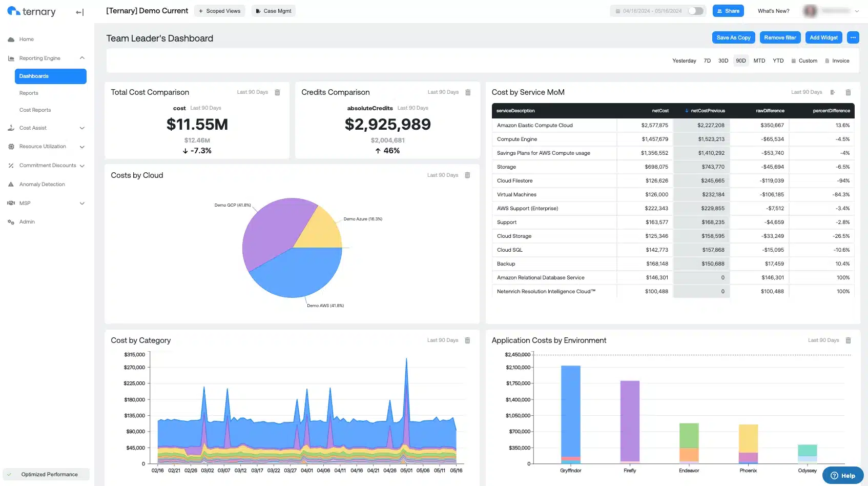The height and width of the screenshot is (486, 868).
Task: Sort by the percentDifference column header
Action: [x=831, y=111]
